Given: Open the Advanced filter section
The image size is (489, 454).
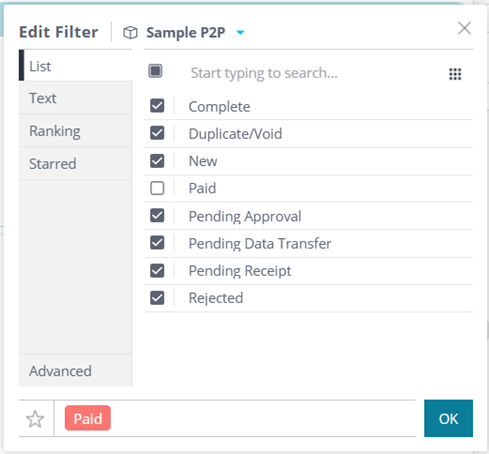Looking at the screenshot, I should point(76,371).
